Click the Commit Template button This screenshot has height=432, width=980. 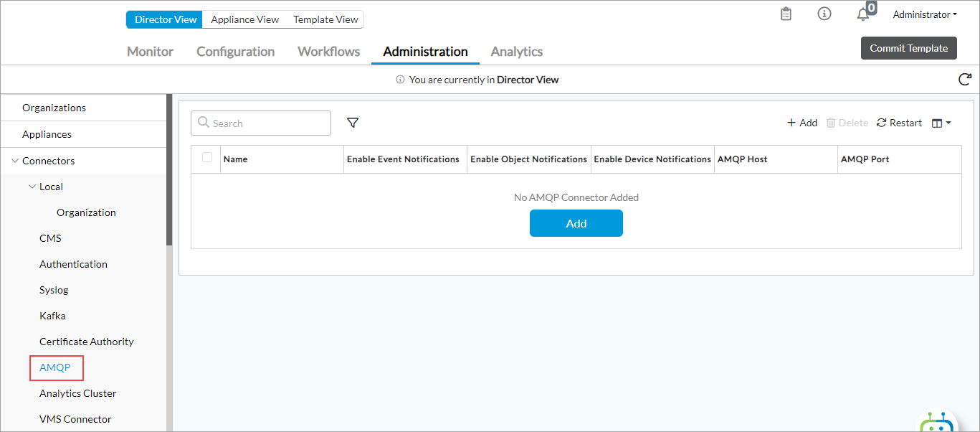click(908, 48)
